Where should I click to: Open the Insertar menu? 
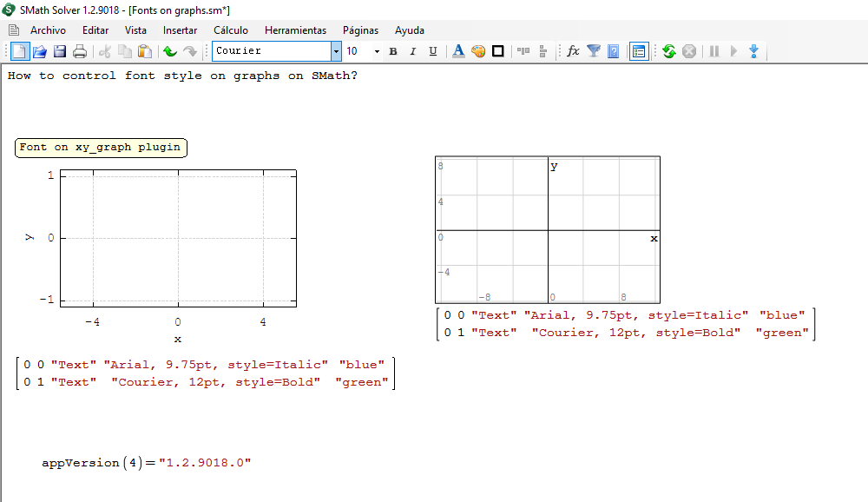coord(180,30)
